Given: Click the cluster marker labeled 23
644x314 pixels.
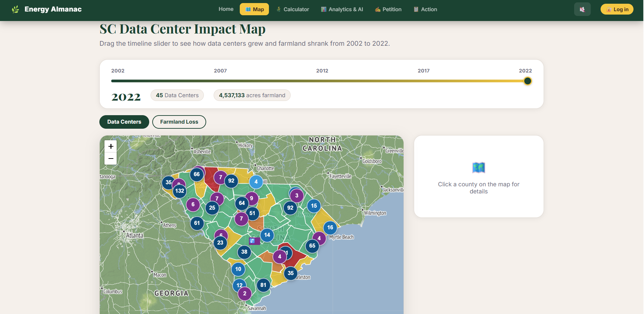Looking at the screenshot, I should [x=220, y=243].
